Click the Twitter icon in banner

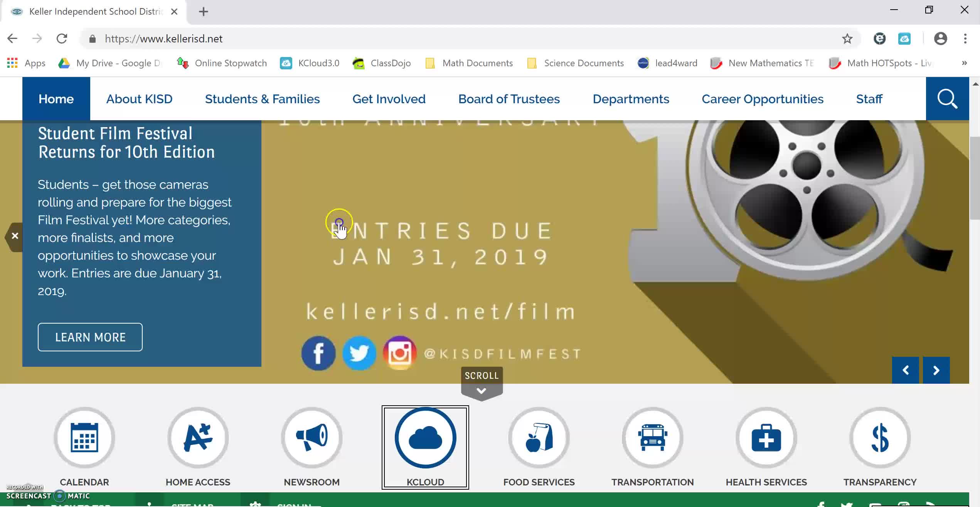[x=359, y=353]
